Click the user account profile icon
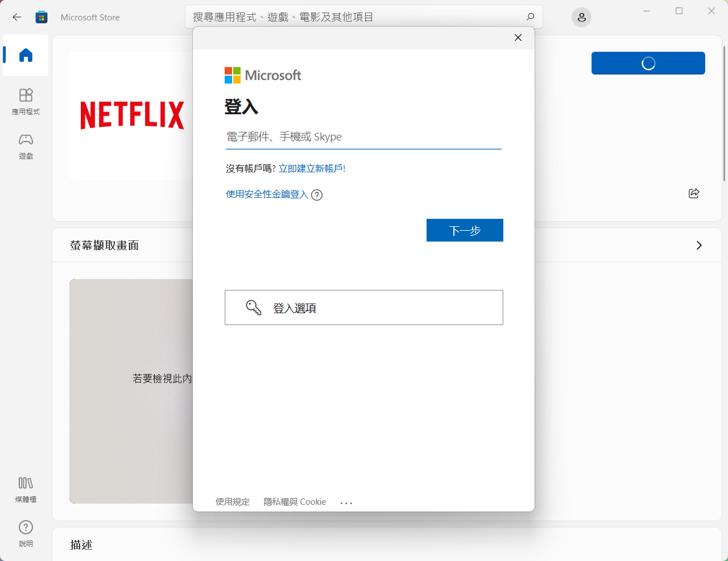 pos(581,18)
